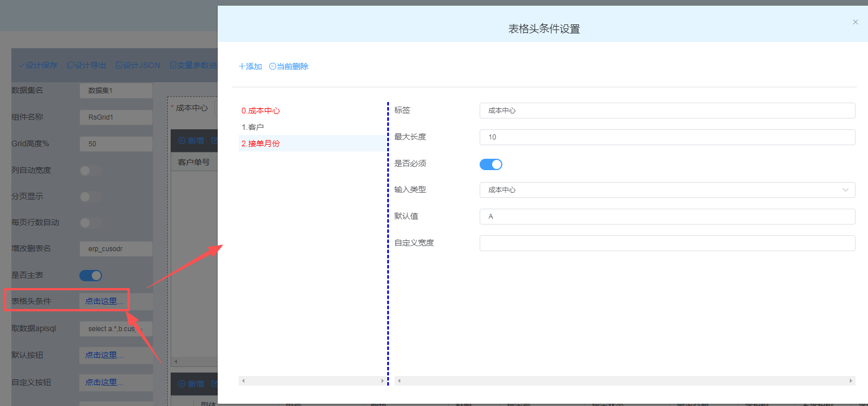Click 新增 in the upper grid toolbar
868x406 pixels.
[x=191, y=140]
